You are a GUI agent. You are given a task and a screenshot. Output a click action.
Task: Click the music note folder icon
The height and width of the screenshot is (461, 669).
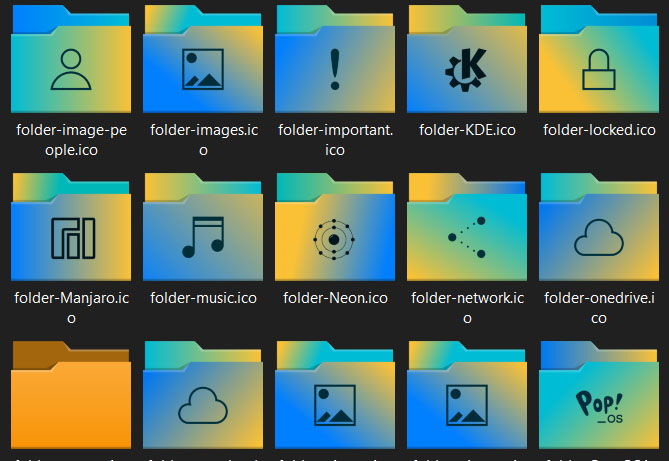click(202, 230)
